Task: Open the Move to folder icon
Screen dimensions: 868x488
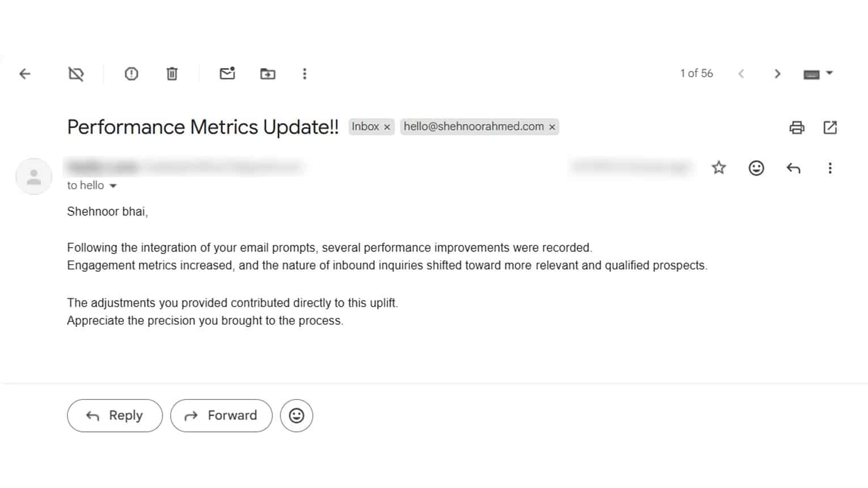Action: (x=268, y=74)
